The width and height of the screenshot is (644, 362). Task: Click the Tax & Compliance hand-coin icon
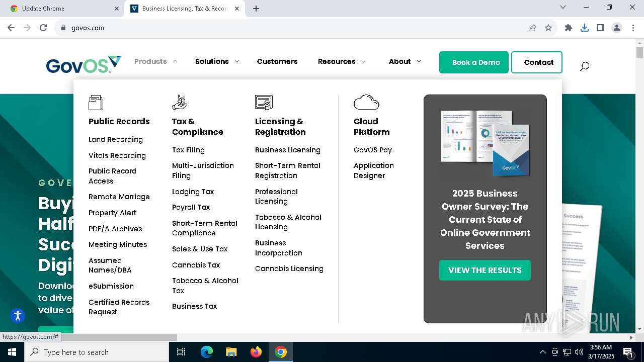[180, 103]
